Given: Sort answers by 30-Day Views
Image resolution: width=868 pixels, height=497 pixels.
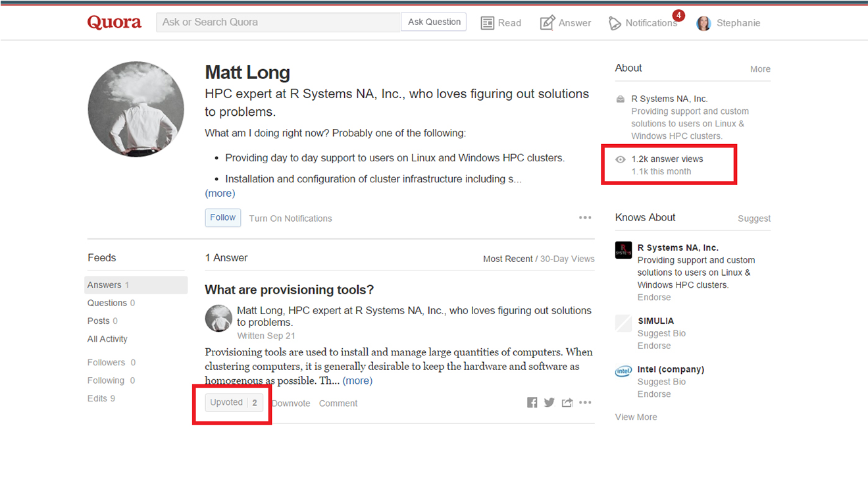Looking at the screenshot, I should click(567, 259).
